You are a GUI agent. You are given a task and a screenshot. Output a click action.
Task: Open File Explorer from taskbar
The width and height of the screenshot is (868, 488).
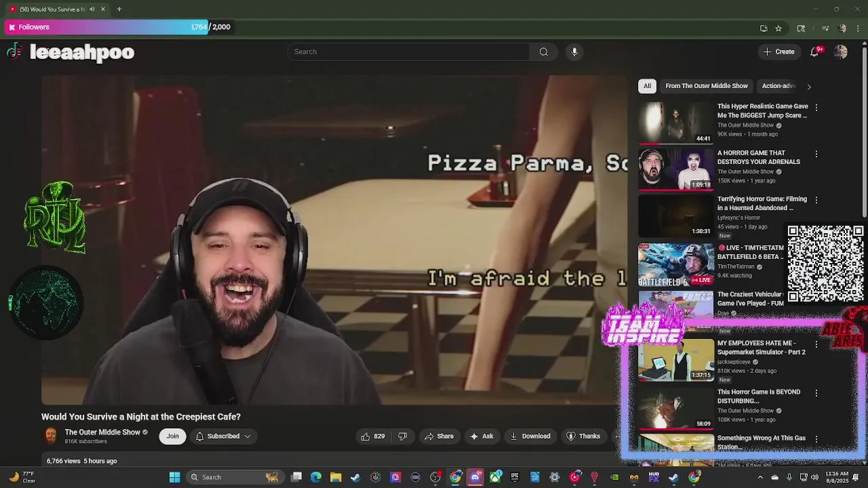(x=336, y=477)
